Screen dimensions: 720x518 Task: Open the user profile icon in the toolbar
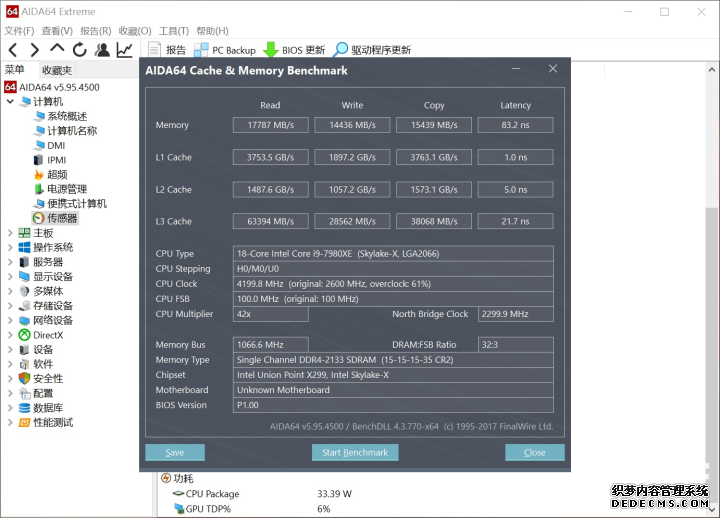pyautogui.click(x=102, y=50)
